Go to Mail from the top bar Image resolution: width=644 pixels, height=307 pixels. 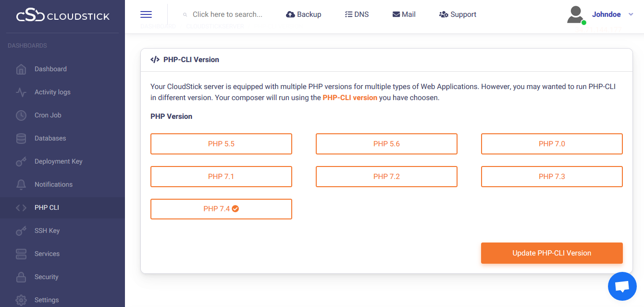404,14
